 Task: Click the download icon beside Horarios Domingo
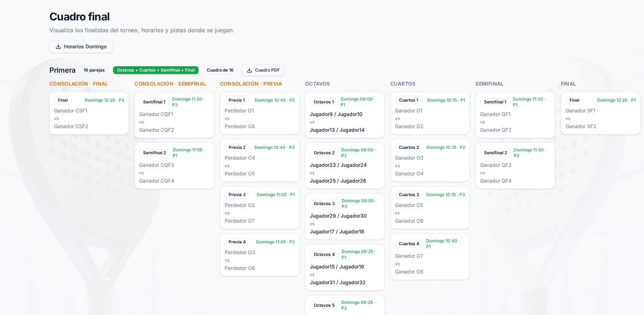point(58,47)
